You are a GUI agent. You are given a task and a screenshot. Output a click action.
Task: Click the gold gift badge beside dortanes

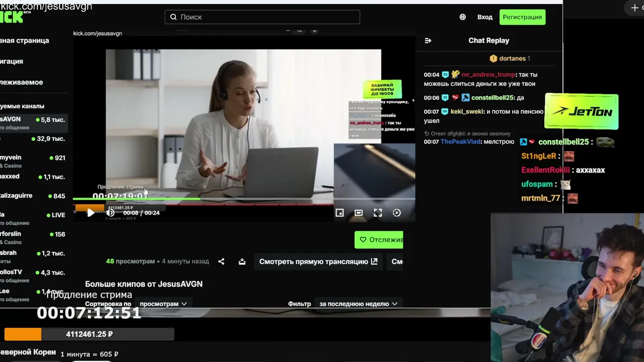pos(493,58)
